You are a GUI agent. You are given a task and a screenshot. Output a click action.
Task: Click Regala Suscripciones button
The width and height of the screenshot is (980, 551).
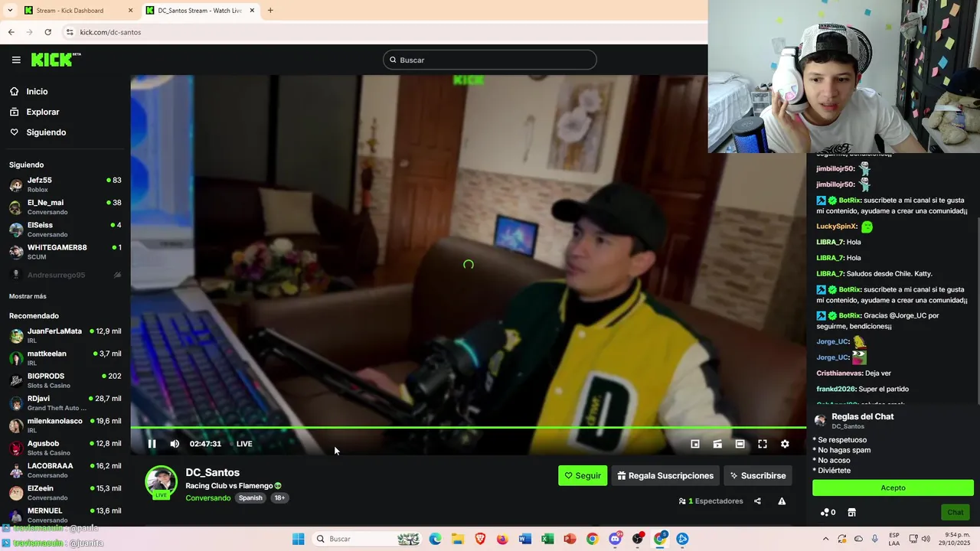(665, 475)
